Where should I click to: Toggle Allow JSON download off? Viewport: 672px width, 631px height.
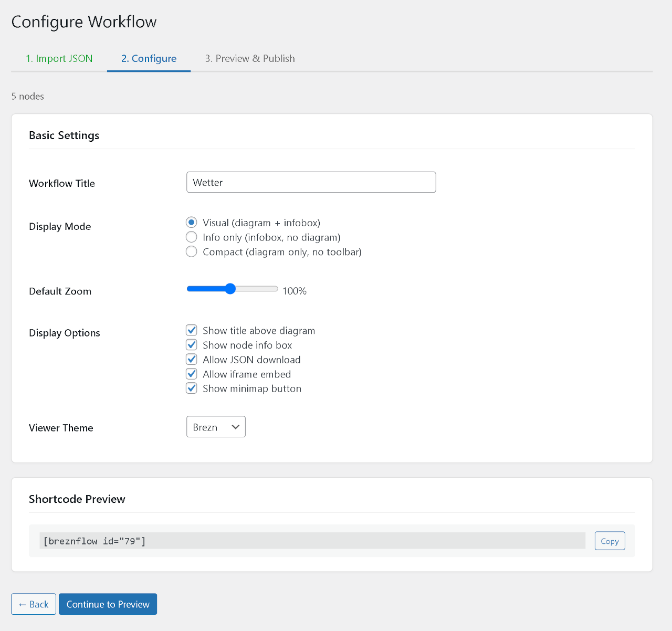click(192, 359)
